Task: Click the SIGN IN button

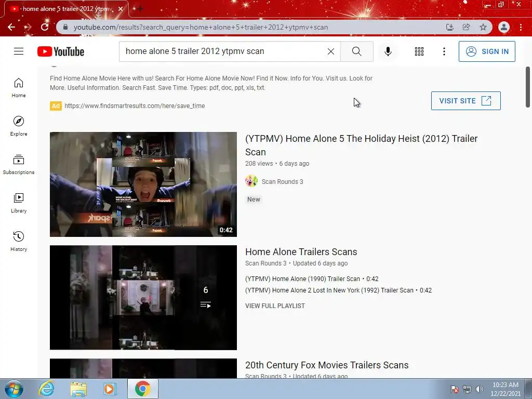Action: (487, 51)
